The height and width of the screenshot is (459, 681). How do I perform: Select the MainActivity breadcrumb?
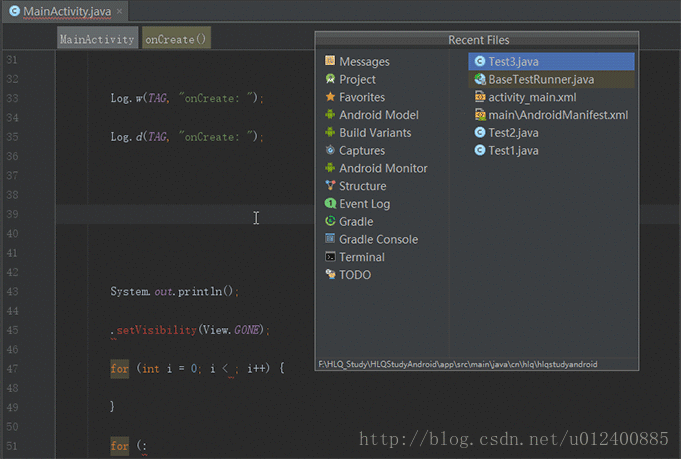(97, 39)
